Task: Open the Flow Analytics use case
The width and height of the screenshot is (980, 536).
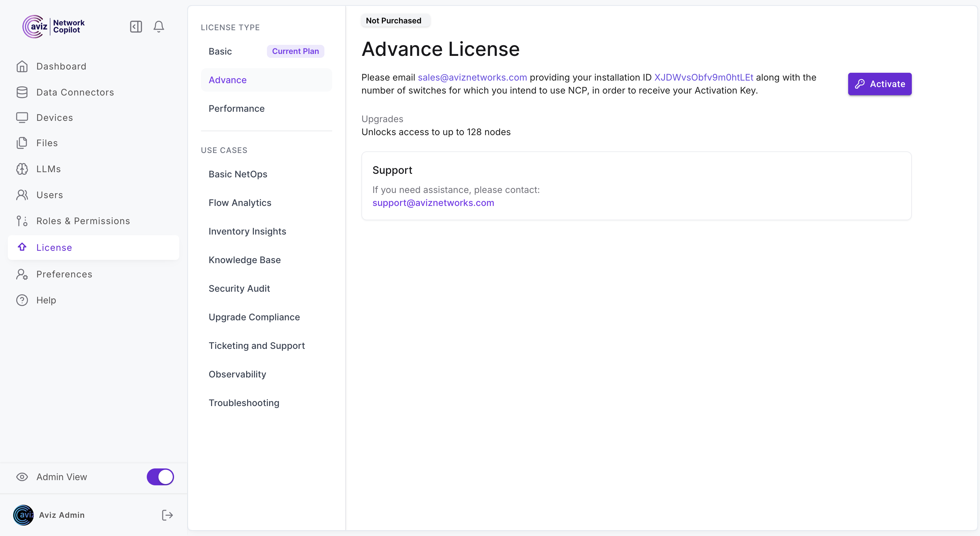Action: point(240,202)
